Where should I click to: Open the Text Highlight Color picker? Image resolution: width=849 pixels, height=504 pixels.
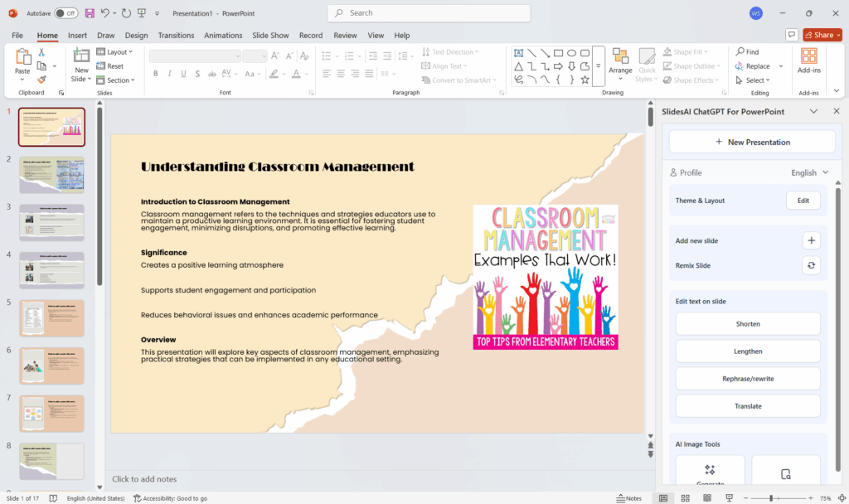282,74
